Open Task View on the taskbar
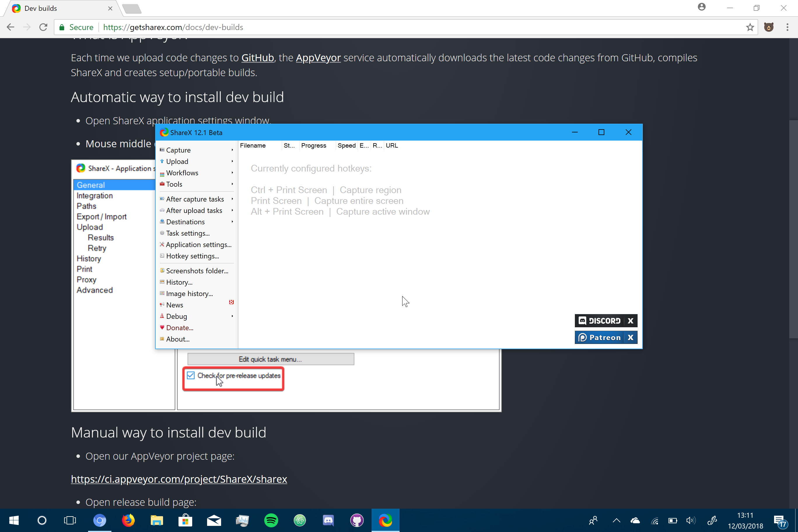 coord(70,520)
